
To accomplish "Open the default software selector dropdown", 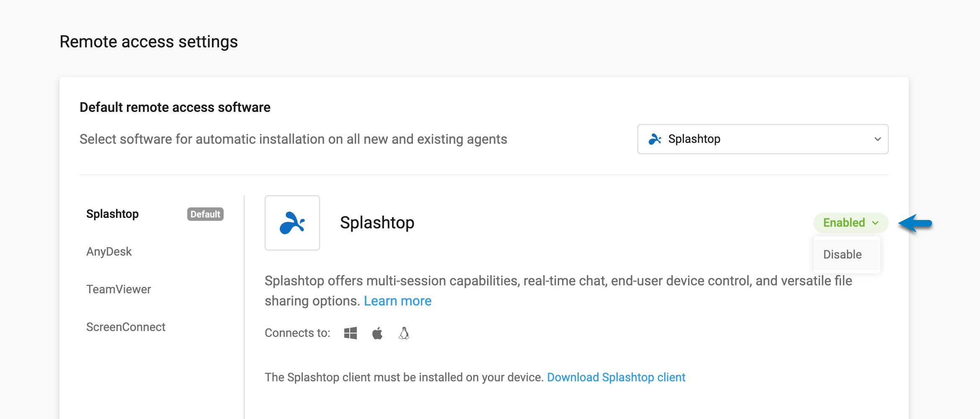I will (x=762, y=139).
